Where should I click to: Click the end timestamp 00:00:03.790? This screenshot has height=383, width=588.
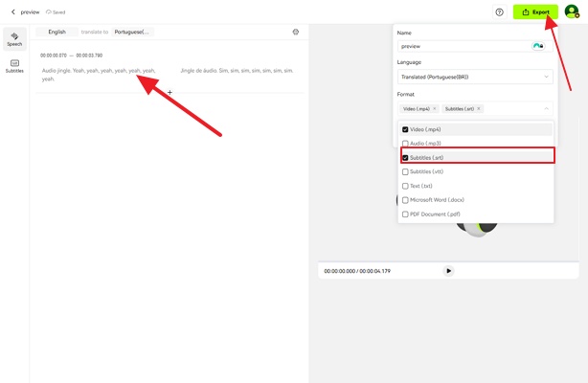(x=89, y=56)
